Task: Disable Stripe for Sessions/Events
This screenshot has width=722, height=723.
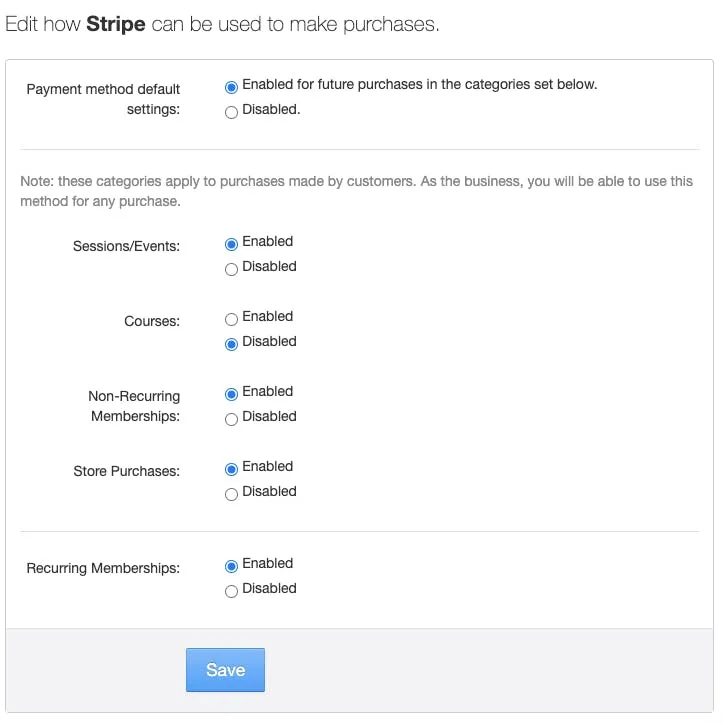Action: (x=231, y=269)
